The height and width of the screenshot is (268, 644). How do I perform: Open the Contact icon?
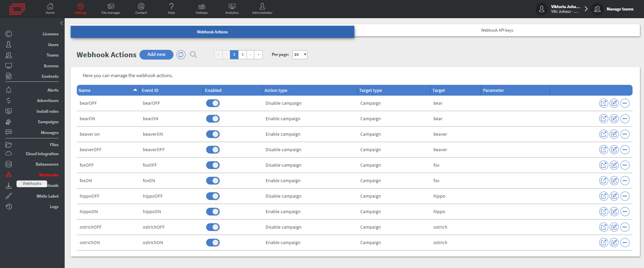pos(141,6)
